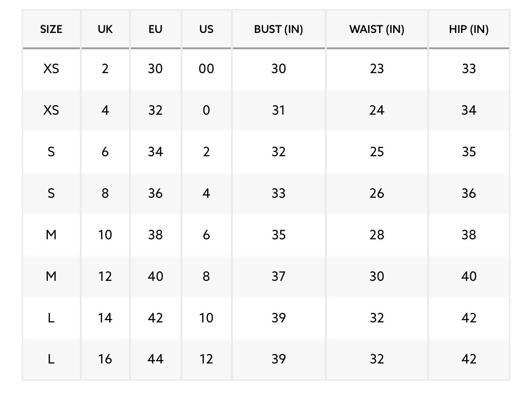Click the SIZE column header

[x=51, y=29]
